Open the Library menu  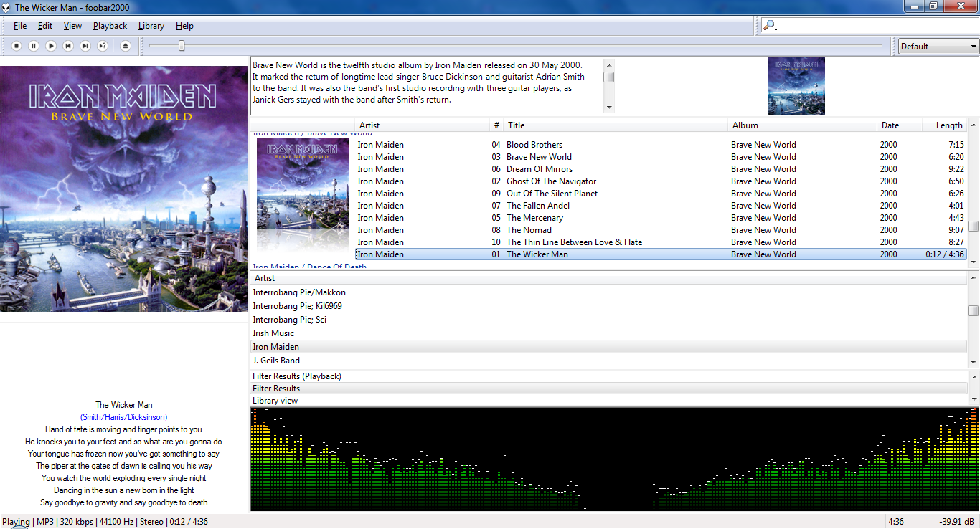tap(151, 26)
